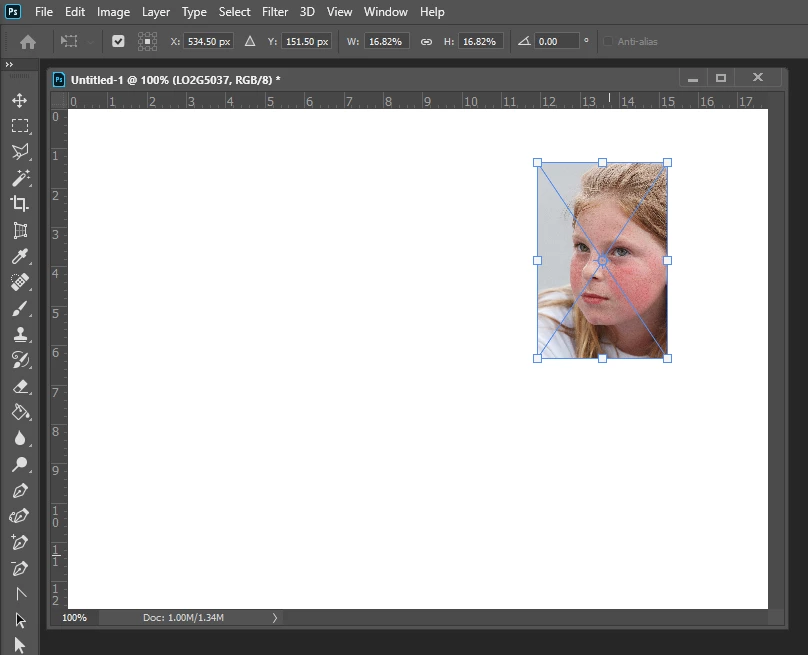
Task: Select the Paint Bucket tool
Action: [x=20, y=412]
